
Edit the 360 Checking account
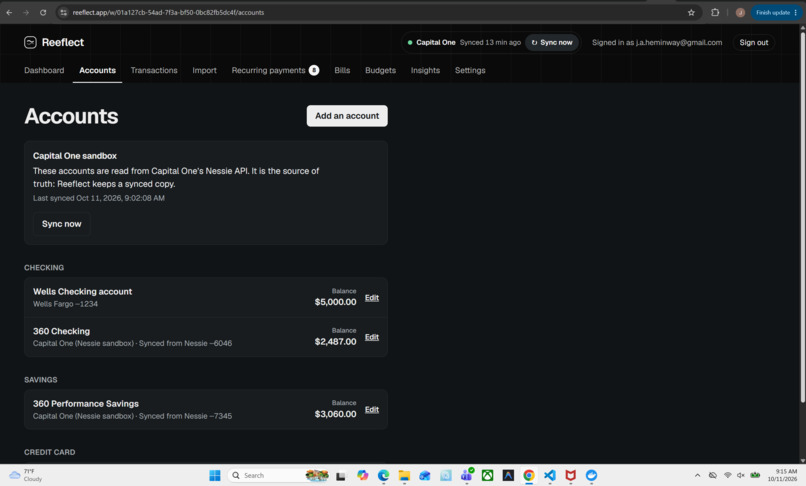pos(372,337)
